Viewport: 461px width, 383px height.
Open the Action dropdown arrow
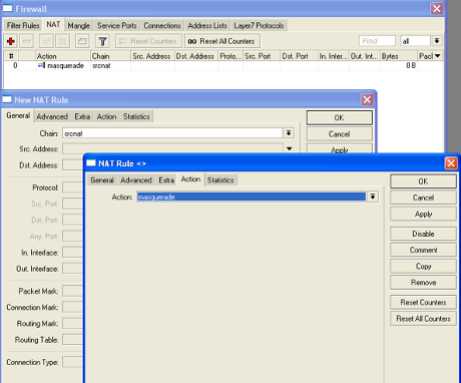(x=373, y=197)
